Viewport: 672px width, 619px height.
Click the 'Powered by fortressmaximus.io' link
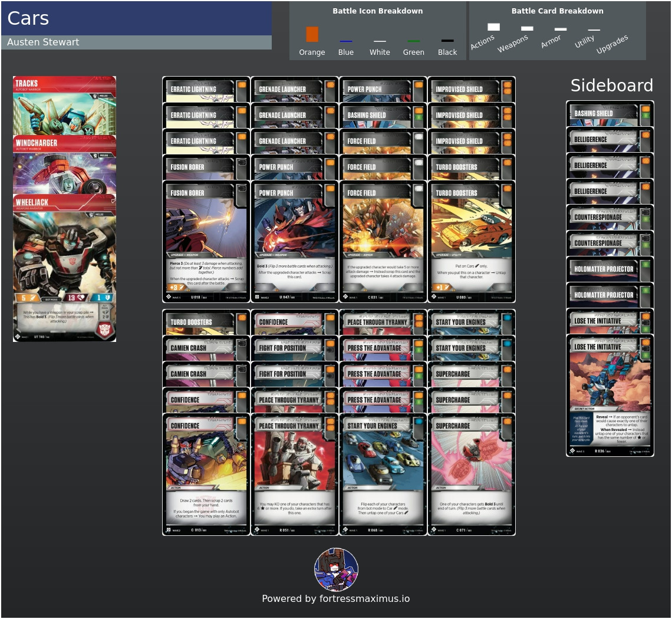tap(336, 598)
